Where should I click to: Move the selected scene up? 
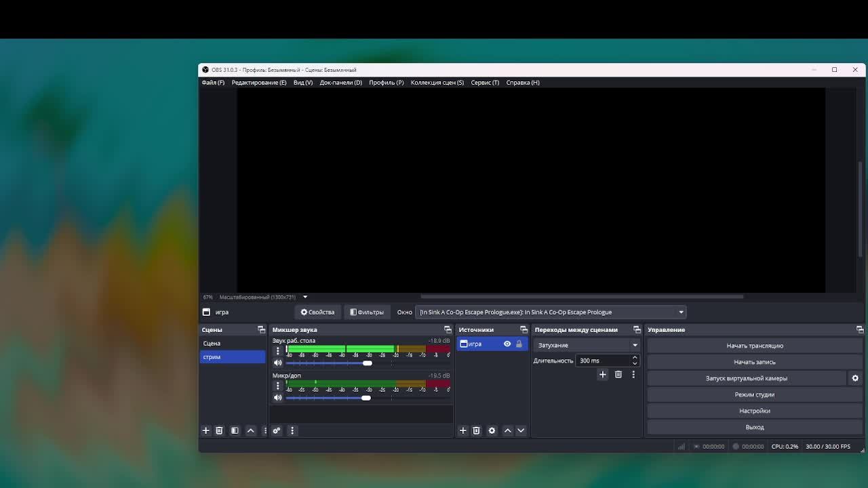(x=250, y=430)
